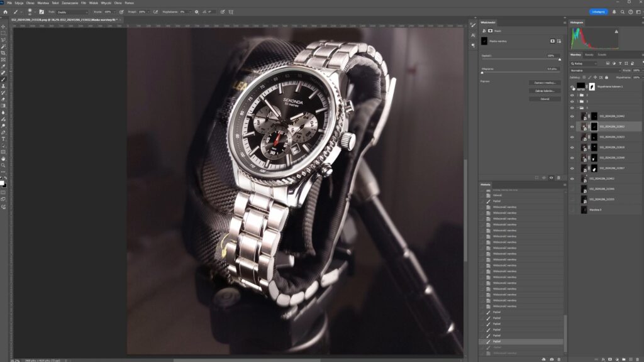Click the Home icon in options bar
644x362 pixels.
coord(5,11)
